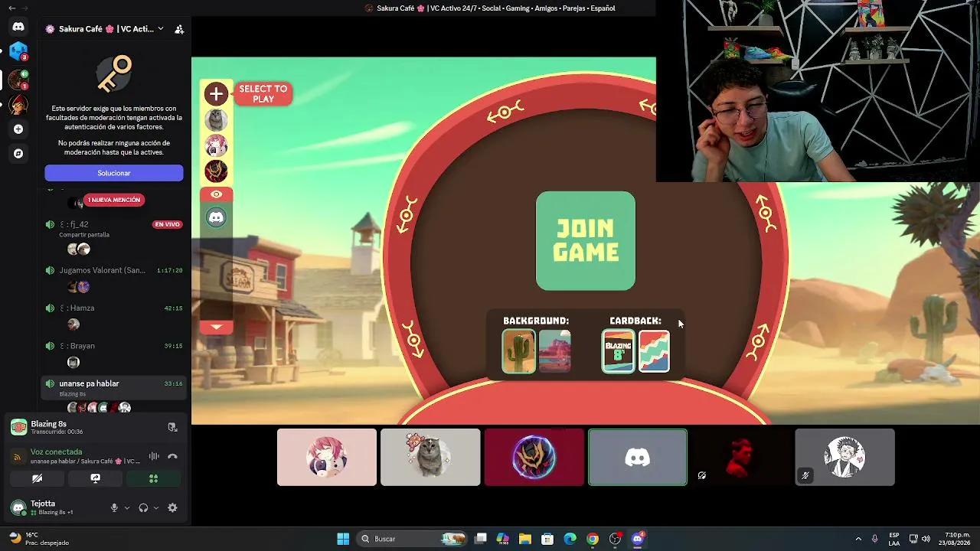Click the server with the blue cube icon

(18, 52)
